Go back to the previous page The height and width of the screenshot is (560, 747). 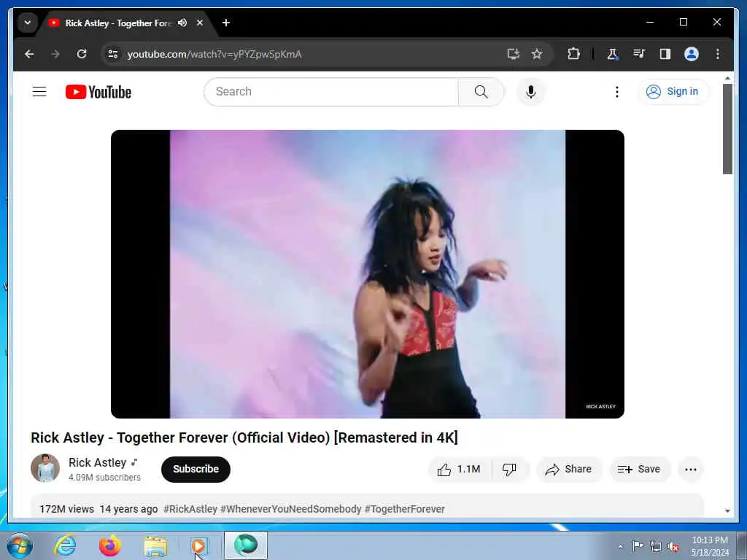click(29, 54)
